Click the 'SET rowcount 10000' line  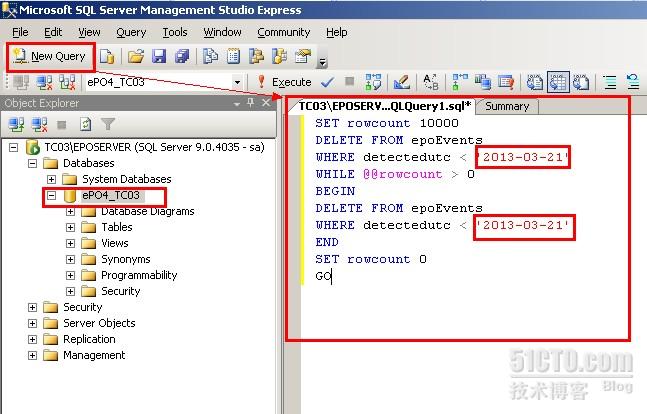387,123
